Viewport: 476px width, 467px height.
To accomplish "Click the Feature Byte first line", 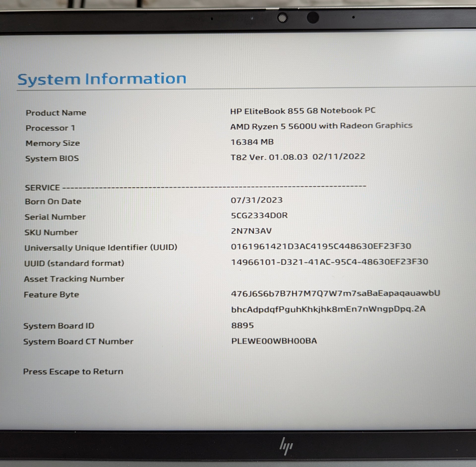I will [x=335, y=293].
